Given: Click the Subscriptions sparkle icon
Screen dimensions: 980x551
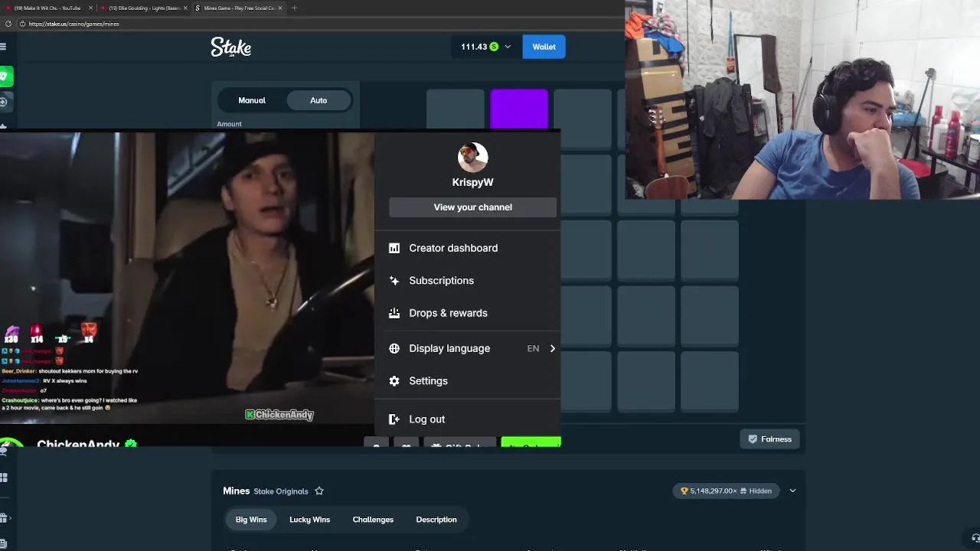Looking at the screenshot, I should tap(394, 281).
